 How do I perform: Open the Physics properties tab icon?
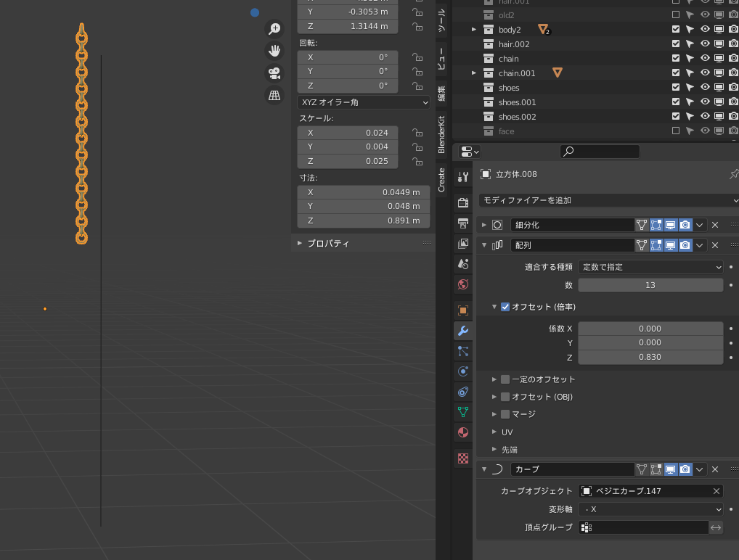point(463,371)
